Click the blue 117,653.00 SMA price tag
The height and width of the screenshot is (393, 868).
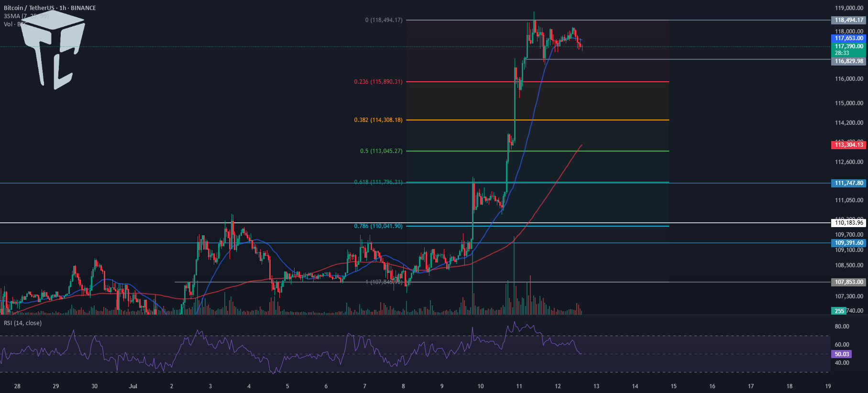coord(849,38)
